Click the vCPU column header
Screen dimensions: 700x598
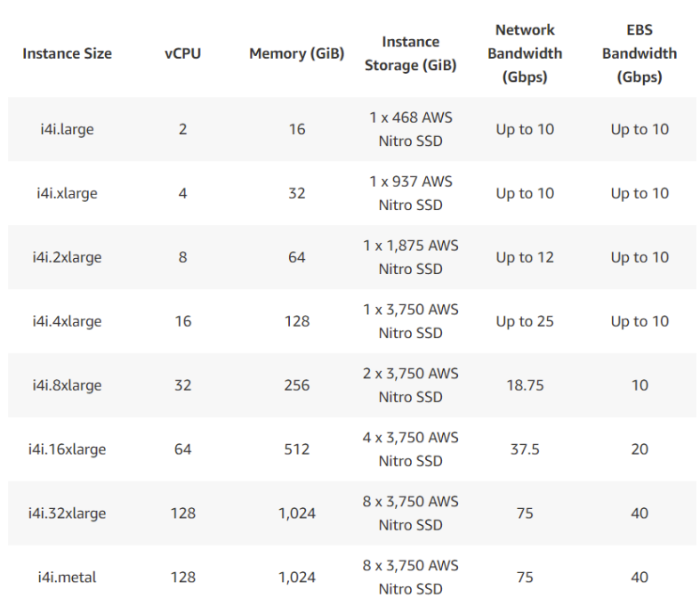(x=182, y=53)
